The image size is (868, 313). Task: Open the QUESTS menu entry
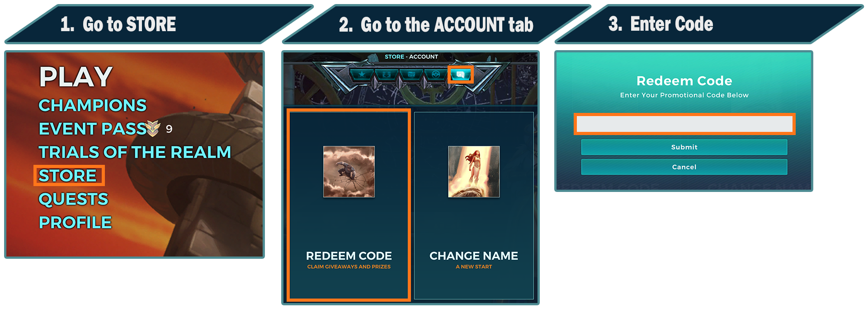pos(73,199)
